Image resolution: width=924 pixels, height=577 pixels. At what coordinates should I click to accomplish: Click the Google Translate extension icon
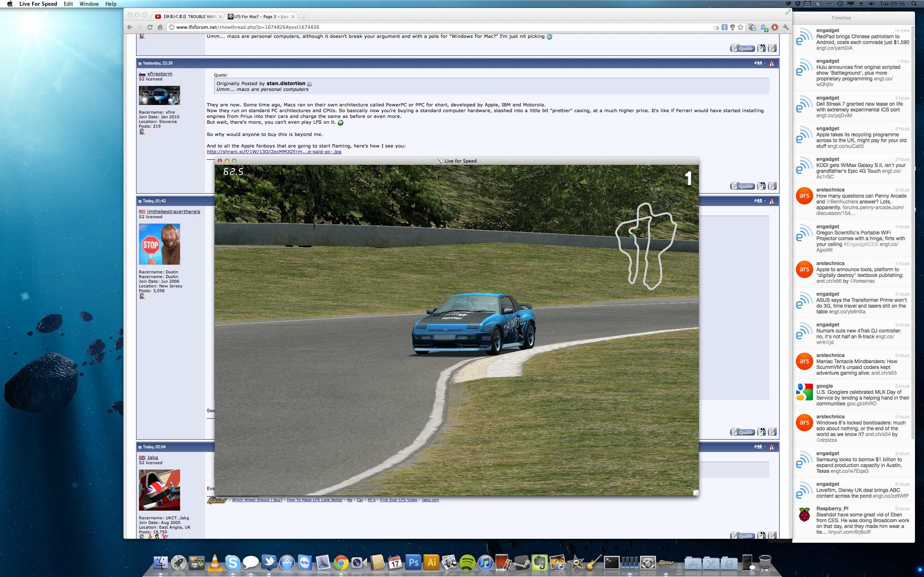coord(752,27)
